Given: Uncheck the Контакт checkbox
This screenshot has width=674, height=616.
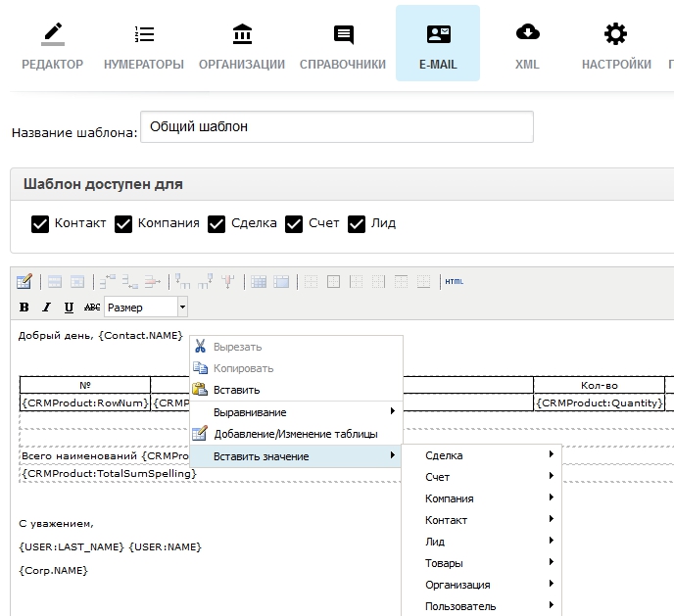Looking at the screenshot, I should (x=40, y=223).
